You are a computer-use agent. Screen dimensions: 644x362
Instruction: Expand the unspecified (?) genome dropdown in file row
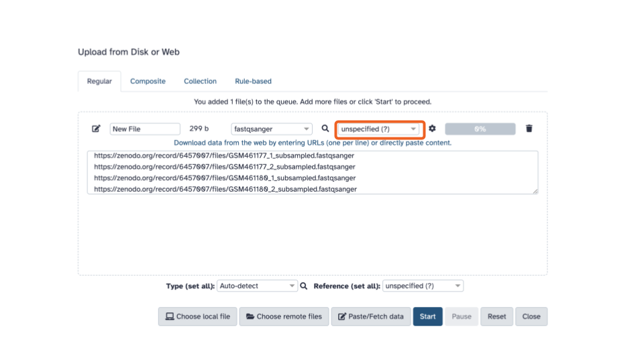(379, 129)
